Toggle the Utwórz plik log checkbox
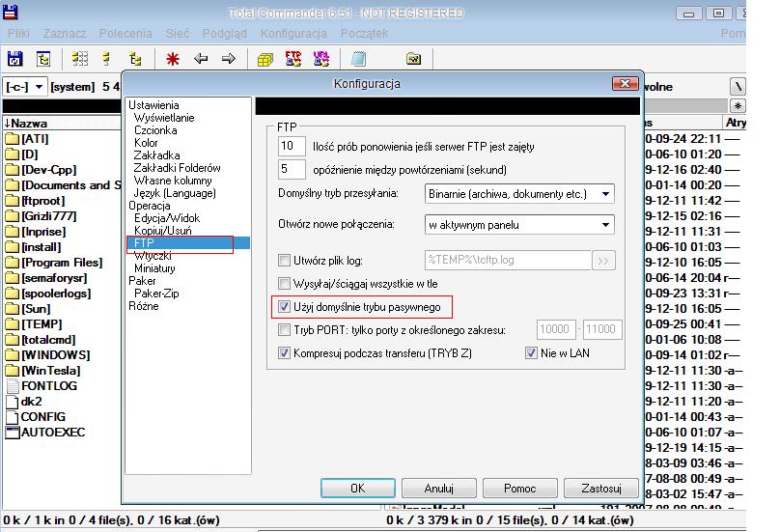Image resolution: width=780 pixels, height=532 pixels. pos(284,261)
